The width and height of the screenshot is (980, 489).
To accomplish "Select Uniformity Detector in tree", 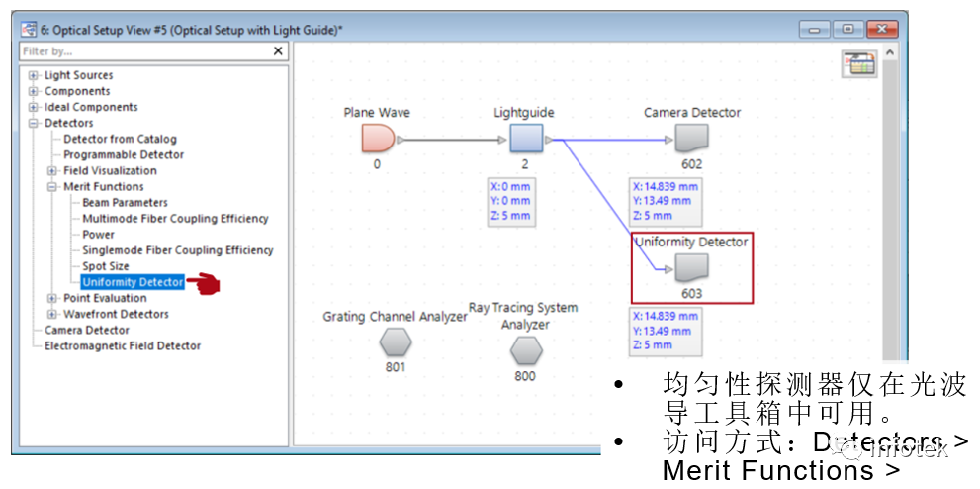I will click(x=134, y=282).
